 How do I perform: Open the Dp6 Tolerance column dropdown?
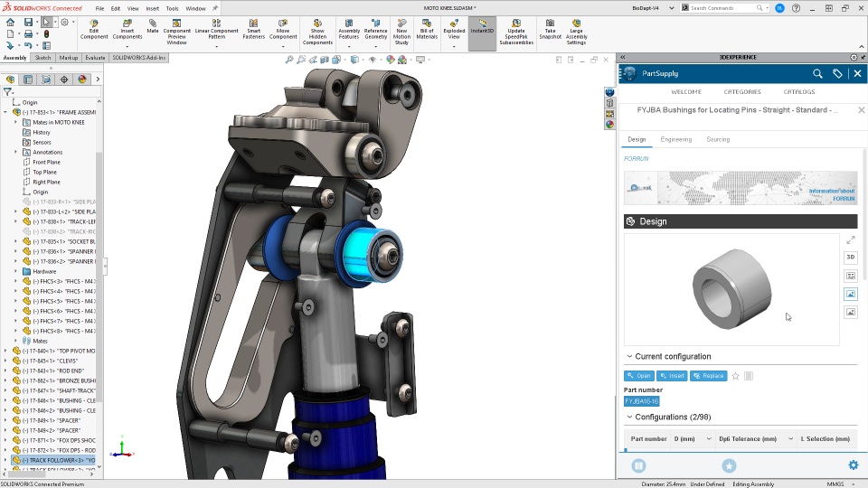[790, 439]
